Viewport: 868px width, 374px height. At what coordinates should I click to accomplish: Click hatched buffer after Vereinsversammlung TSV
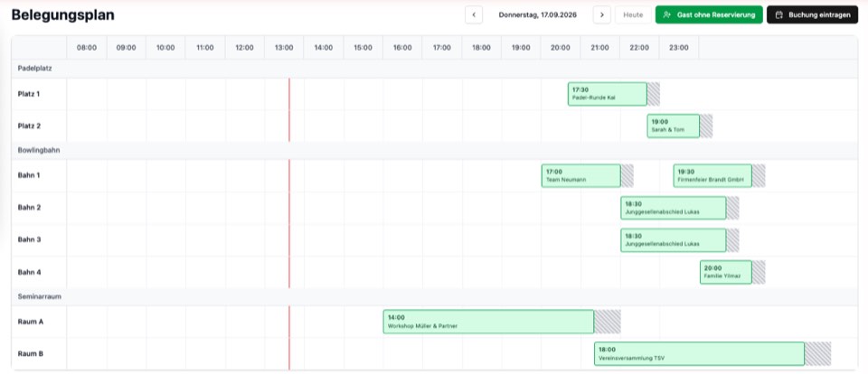[x=817, y=353]
